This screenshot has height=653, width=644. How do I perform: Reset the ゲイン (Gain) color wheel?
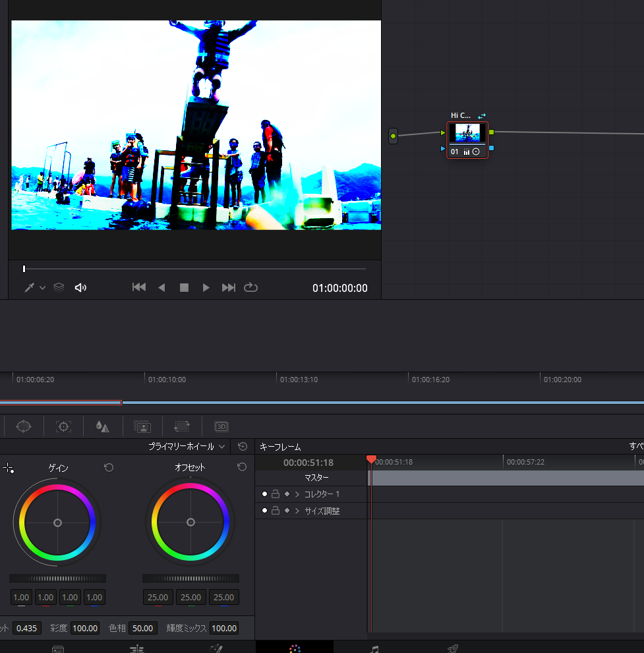109,467
